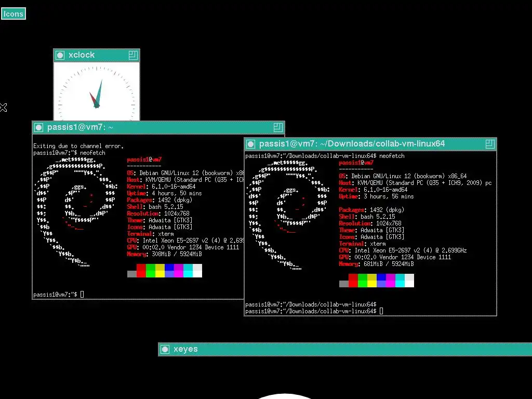Click the red passis1@vm7 header in right terminal
The height and width of the screenshot is (399, 532).
tap(356, 163)
